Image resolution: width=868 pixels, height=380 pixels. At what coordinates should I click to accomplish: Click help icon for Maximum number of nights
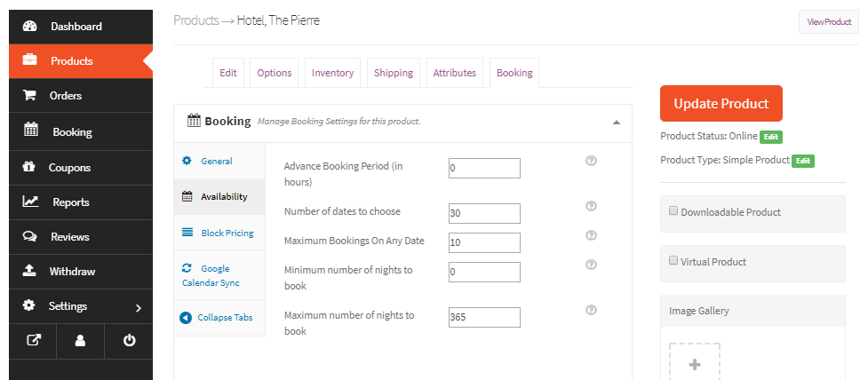pos(591,310)
